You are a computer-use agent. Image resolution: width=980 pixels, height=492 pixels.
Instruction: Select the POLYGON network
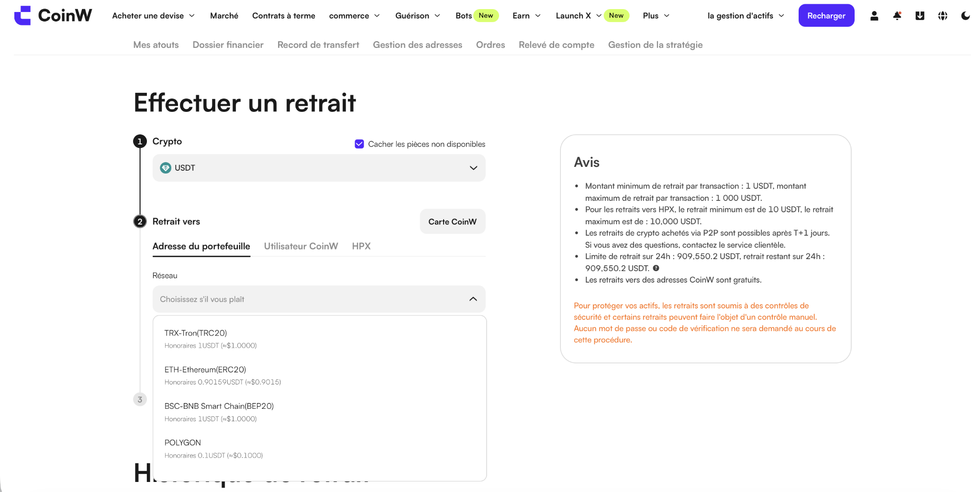pos(320,448)
